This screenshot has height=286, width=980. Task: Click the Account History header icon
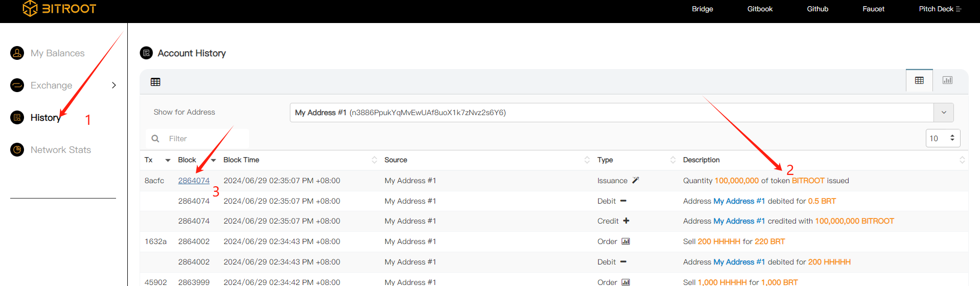(x=146, y=53)
